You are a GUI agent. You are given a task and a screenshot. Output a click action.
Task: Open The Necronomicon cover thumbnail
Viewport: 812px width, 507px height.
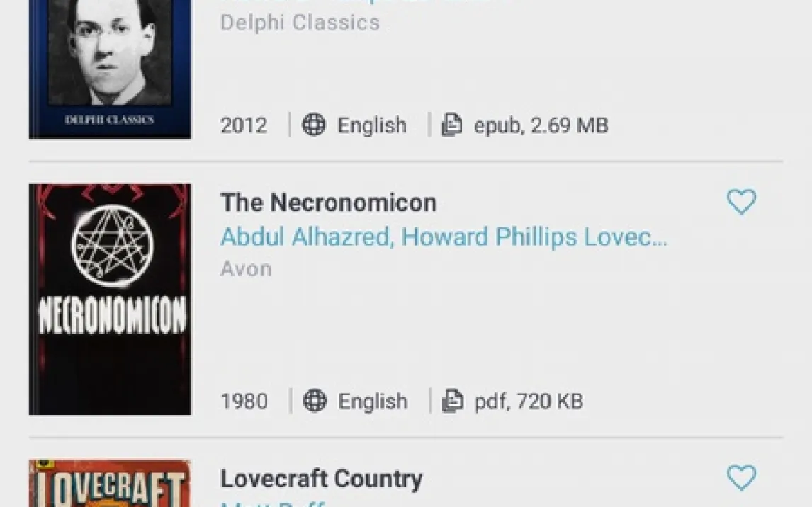tap(111, 299)
